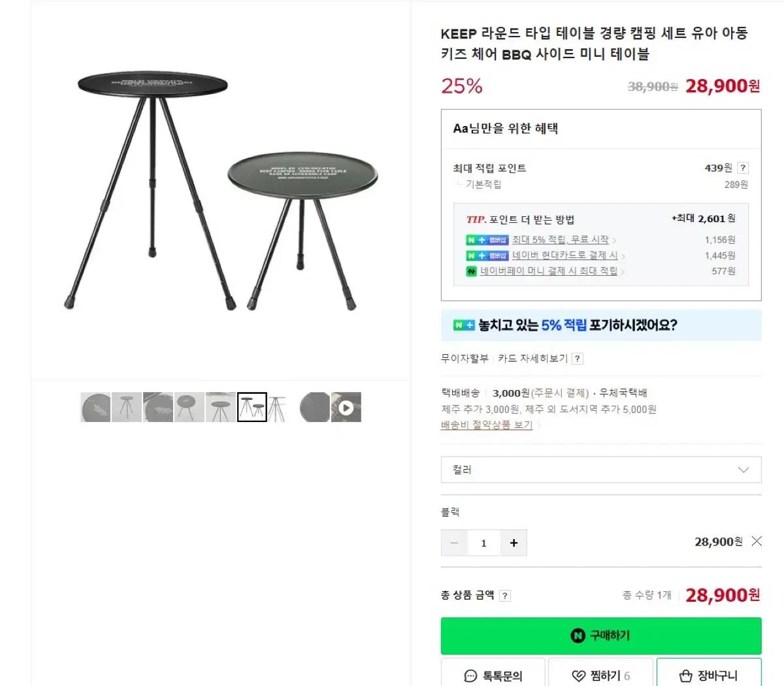
Task: Open the 배송비 절약상품 보기 link
Action: click(x=486, y=425)
